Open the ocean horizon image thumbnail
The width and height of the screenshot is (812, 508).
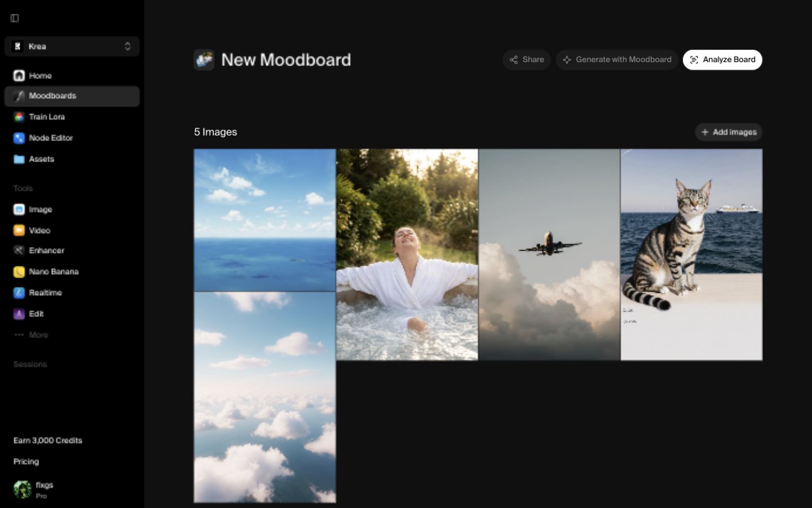(264, 220)
